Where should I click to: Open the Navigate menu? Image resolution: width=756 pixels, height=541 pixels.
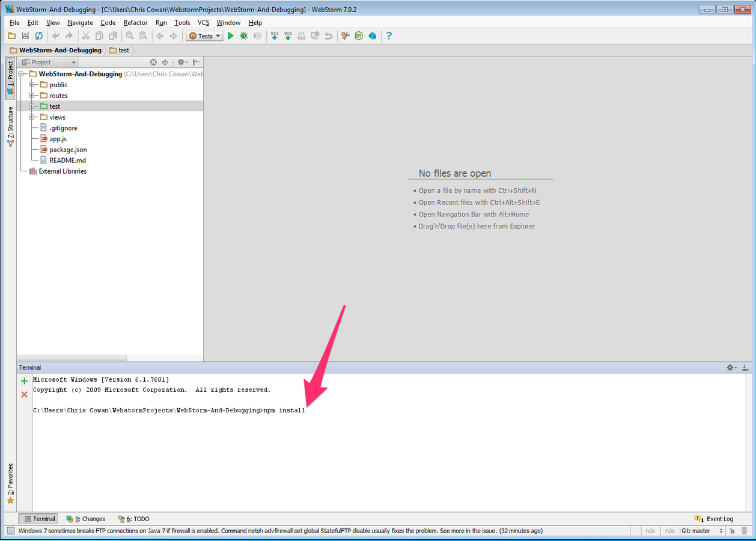coord(80,23)
